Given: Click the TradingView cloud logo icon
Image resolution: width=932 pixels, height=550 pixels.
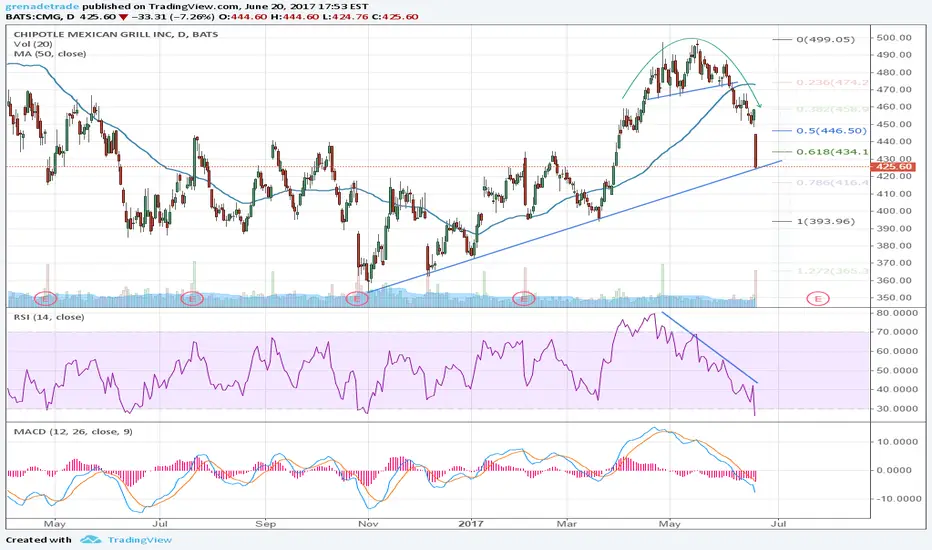Looking at the screenshot, I should tap(91, 540).
